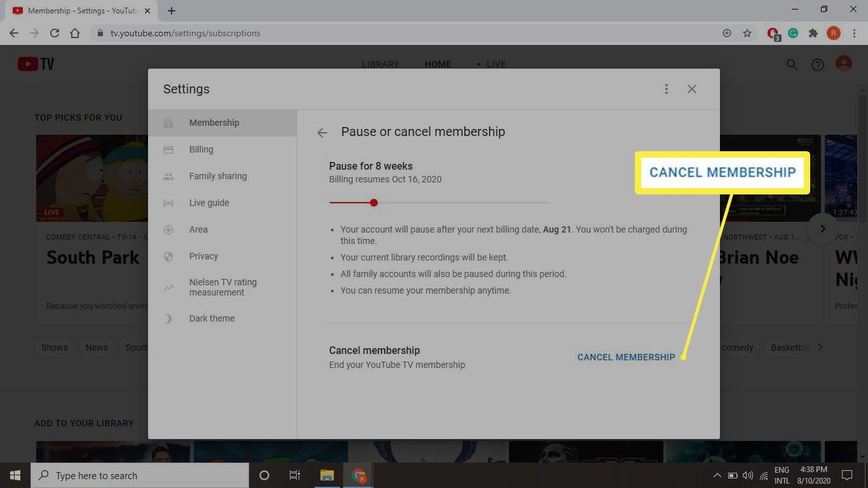Open Live guide settings
Image resolution: width=868 pixels, height=488 pixels.
[x=222, y=203]
